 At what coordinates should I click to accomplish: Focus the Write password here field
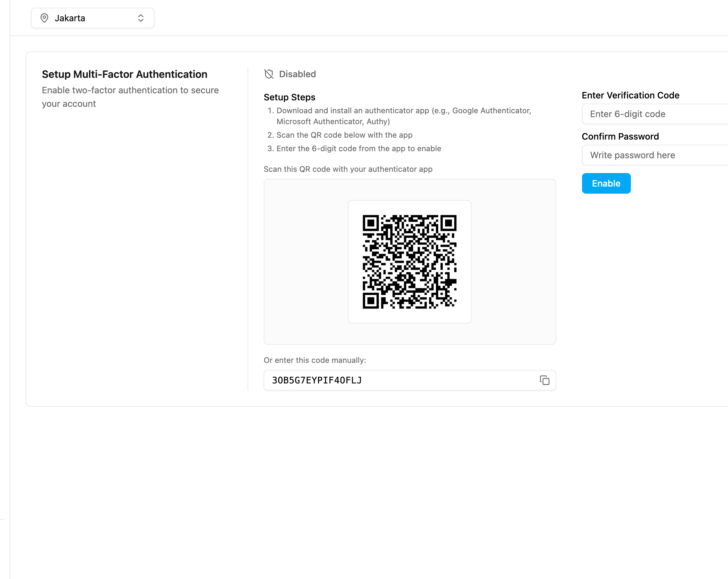pos(655,155)
